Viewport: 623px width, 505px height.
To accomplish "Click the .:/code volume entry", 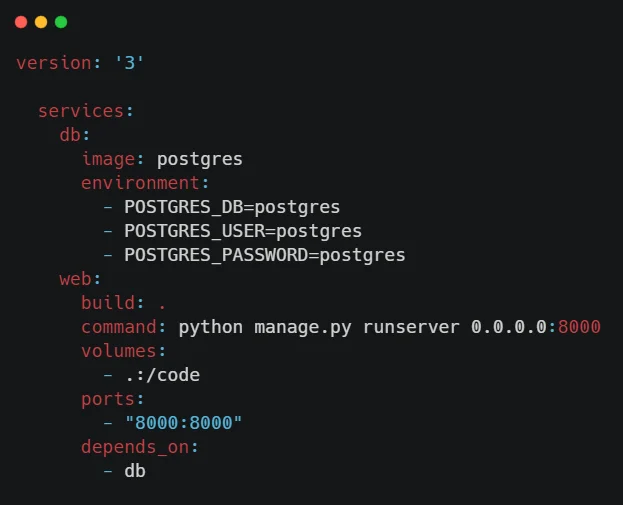I will [162, 375].
